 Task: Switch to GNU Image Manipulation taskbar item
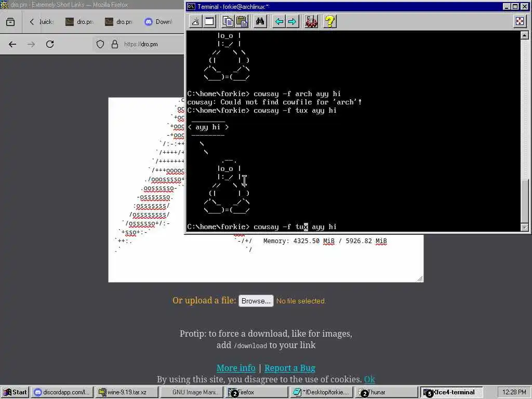coord(191,392)
